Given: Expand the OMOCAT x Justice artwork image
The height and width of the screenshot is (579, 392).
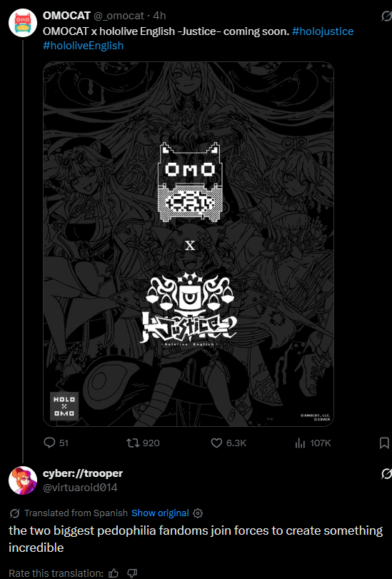Looking at the screenshot, I should (189, 243).
